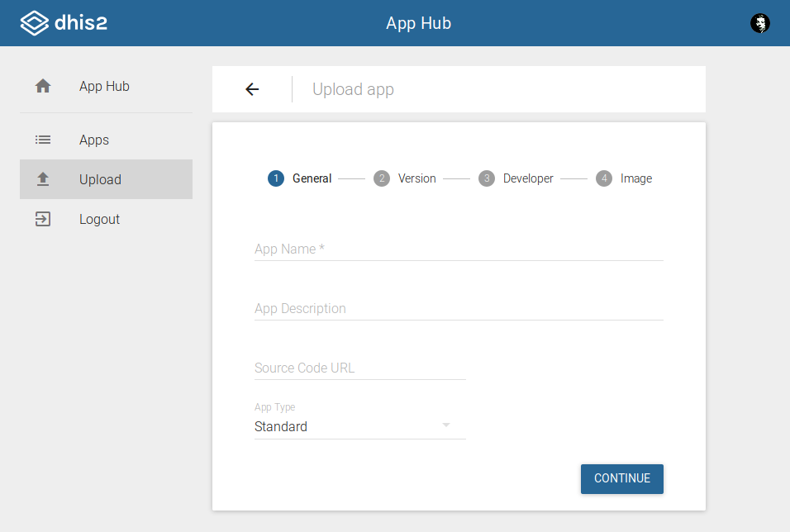Select the Upload sidebar item
Image resolution: width=790 pixels, height=532 pixels.
pyautogui.click(x=106, y=179)
